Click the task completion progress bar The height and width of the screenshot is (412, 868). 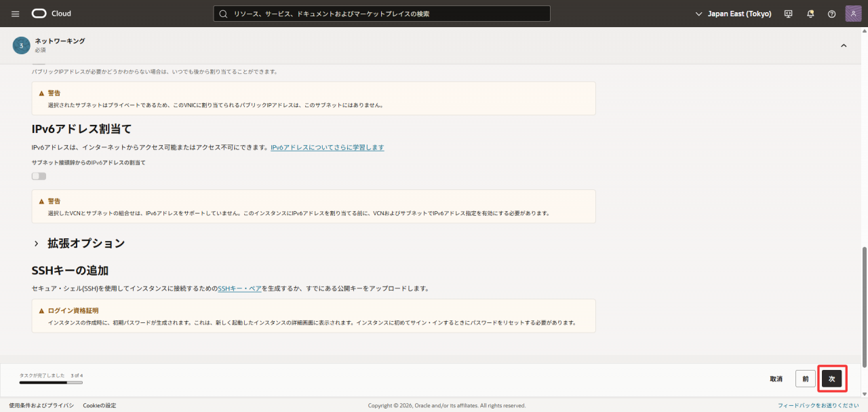tap(51, 382)
